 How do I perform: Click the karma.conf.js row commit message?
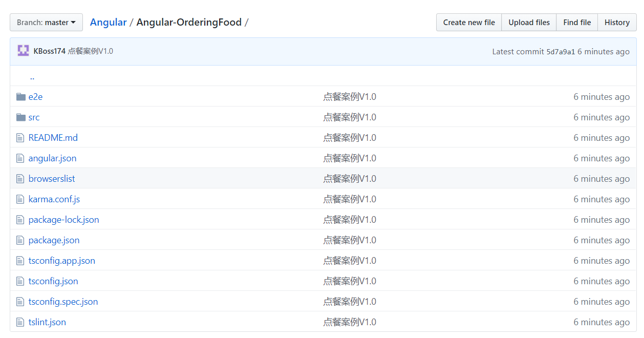click(x=350, y=199)
